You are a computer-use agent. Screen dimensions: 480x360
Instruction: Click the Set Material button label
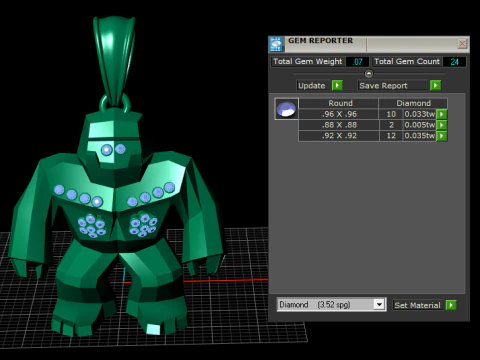pyautogui.click(x=417, y=305)
